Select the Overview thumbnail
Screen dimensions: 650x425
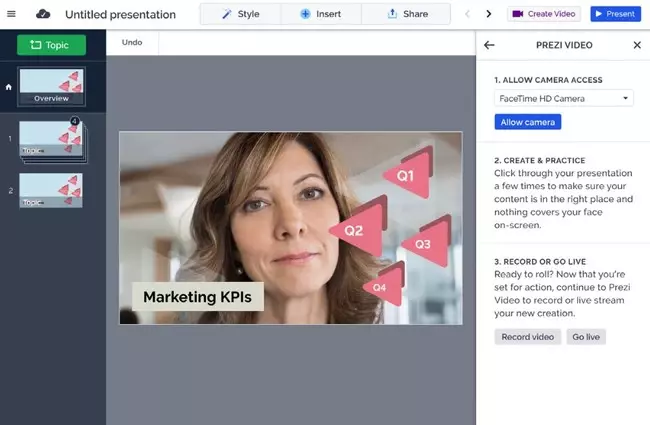pyautogui.click(x=52, y=86)
